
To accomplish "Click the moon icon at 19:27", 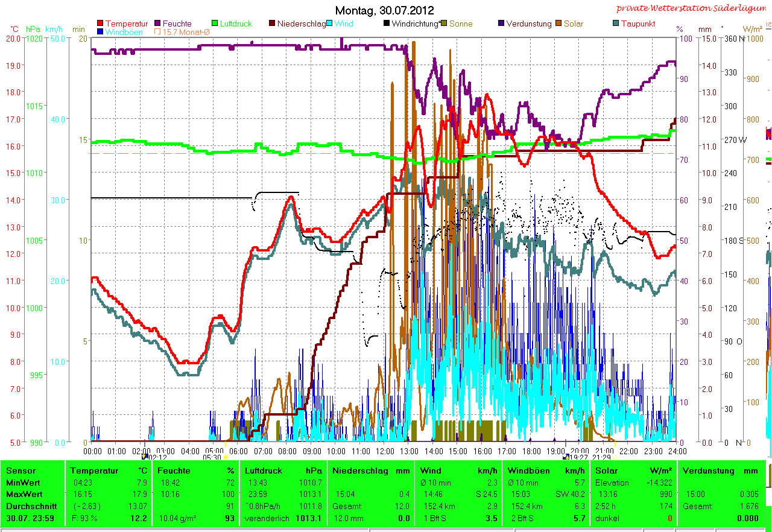I will tap(566, 457).
